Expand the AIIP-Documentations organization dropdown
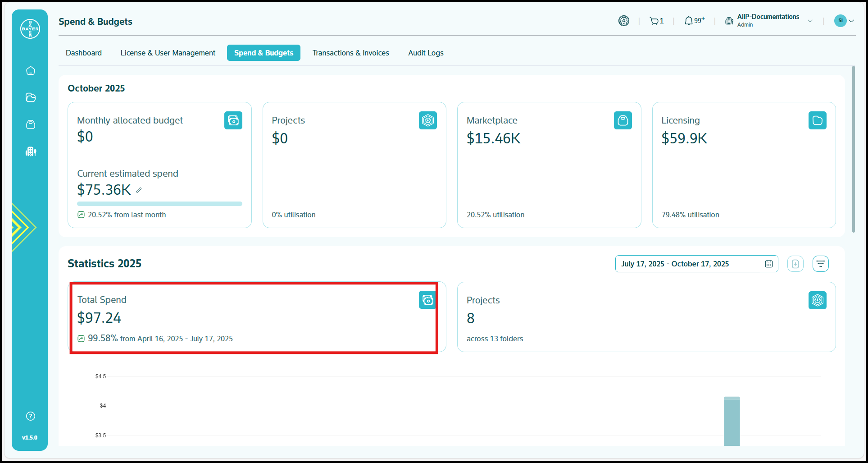 click(x=810, y=21)
